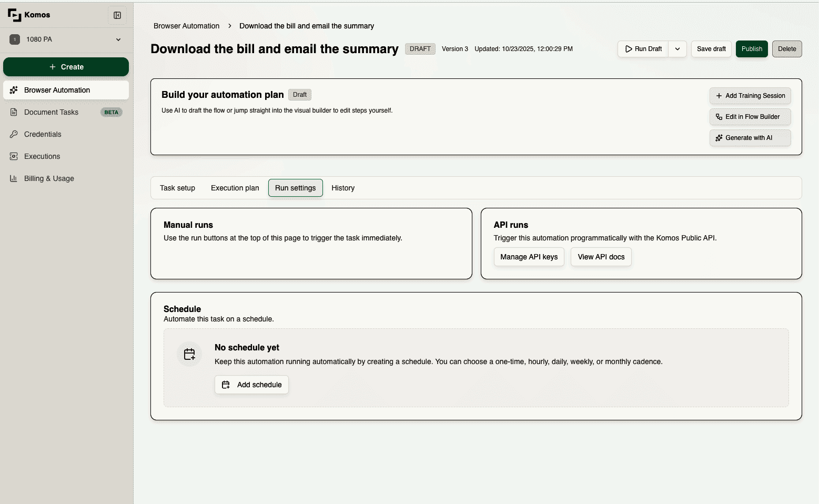Click the Manage API keys button
The height and width of the screenshot is (504, 819).
click(x=529, y=257)
